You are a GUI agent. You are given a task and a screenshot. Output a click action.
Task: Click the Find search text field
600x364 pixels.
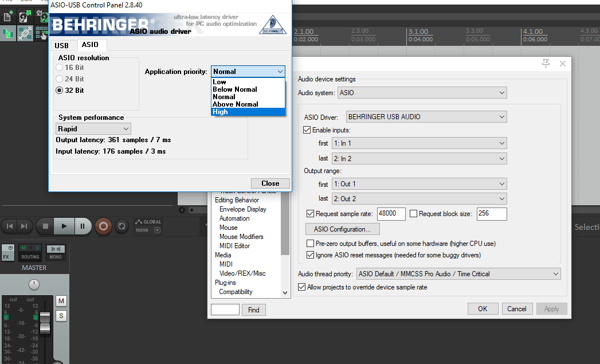225,310
